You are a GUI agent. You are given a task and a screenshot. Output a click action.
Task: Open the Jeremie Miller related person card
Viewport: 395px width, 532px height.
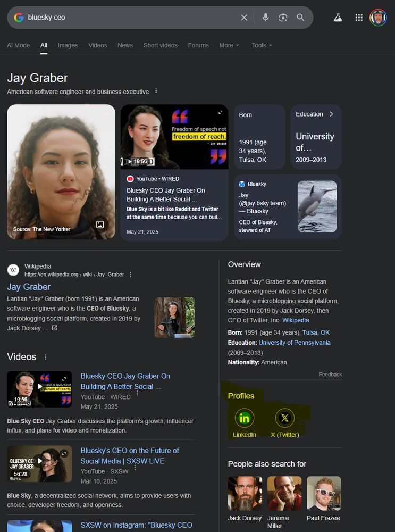tap(284, 503)
